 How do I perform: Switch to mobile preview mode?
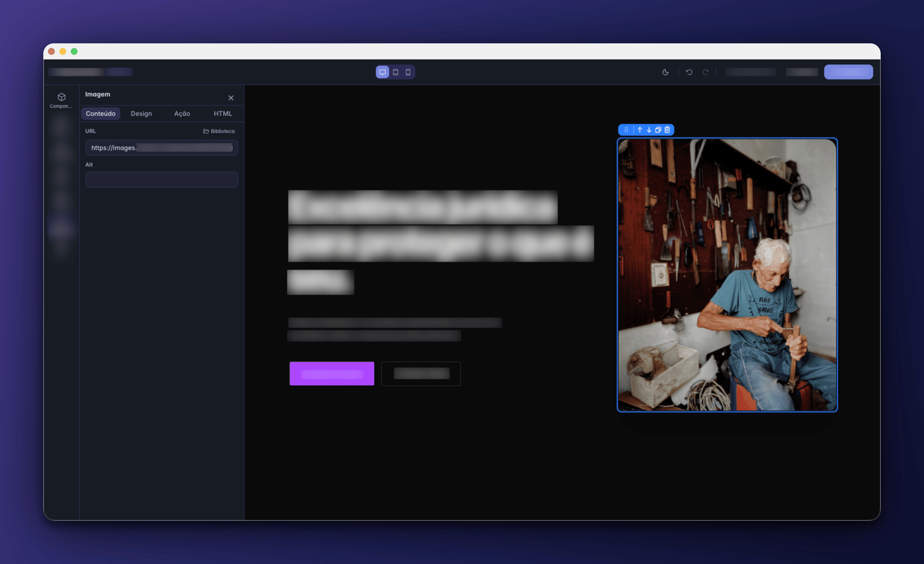408,72
